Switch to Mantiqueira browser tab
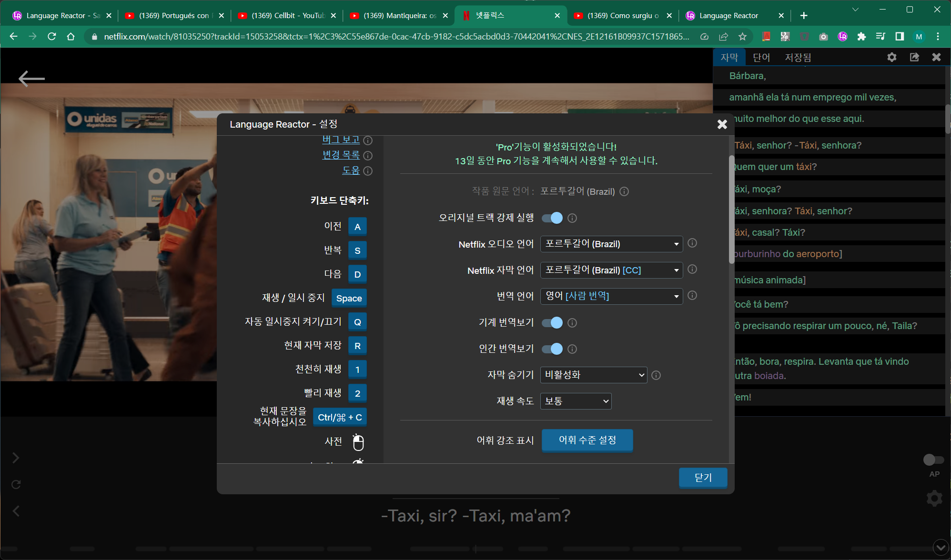 399,15
